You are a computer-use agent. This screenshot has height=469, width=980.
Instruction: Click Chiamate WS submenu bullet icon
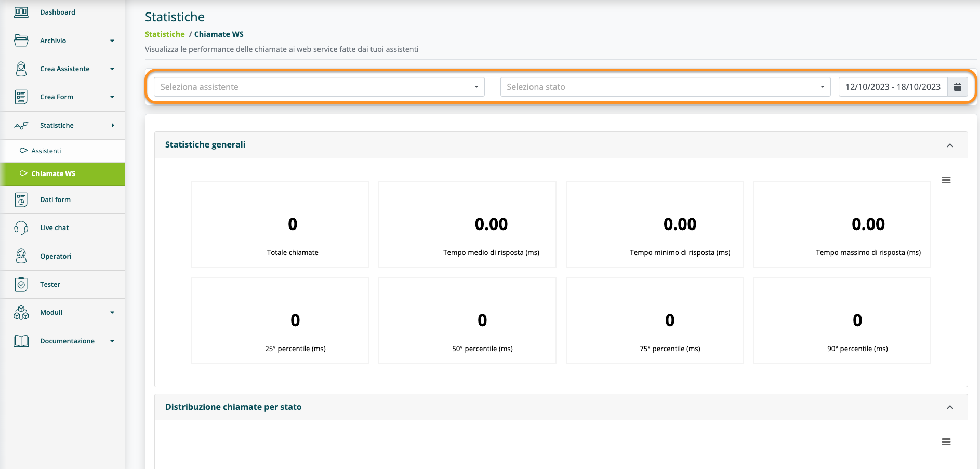pos(23,173)
